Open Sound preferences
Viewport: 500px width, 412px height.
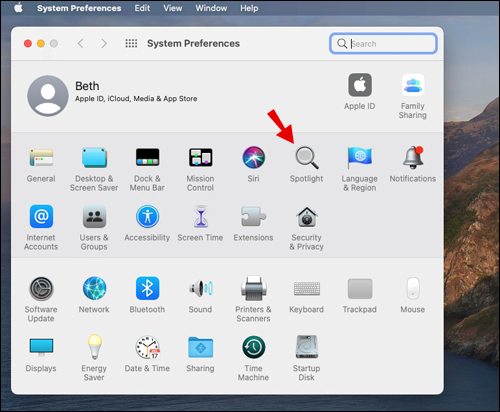tap(200, 288)
